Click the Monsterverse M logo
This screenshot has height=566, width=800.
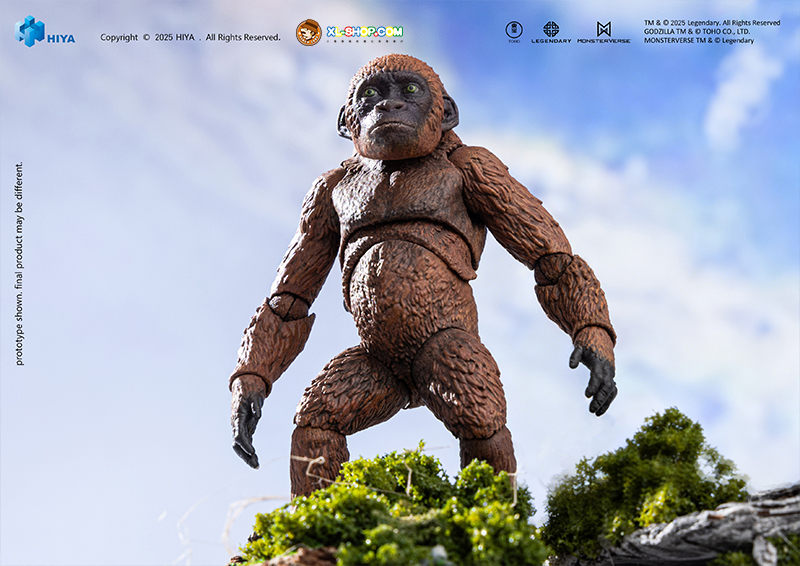603,29
